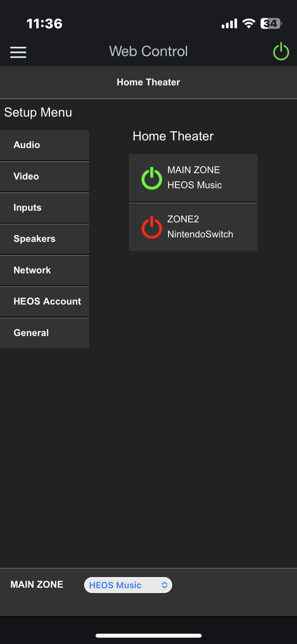Select Inputs in Setup Menu

[45, 208]
